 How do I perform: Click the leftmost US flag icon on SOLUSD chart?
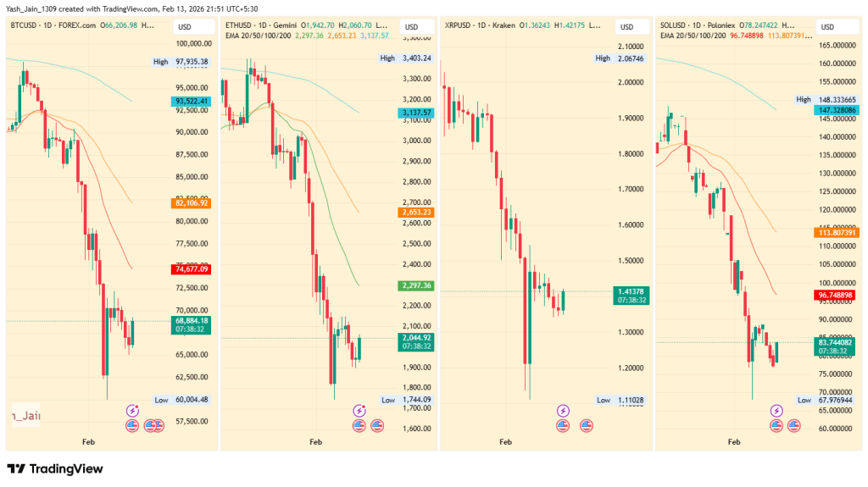(x=776, y=425)
